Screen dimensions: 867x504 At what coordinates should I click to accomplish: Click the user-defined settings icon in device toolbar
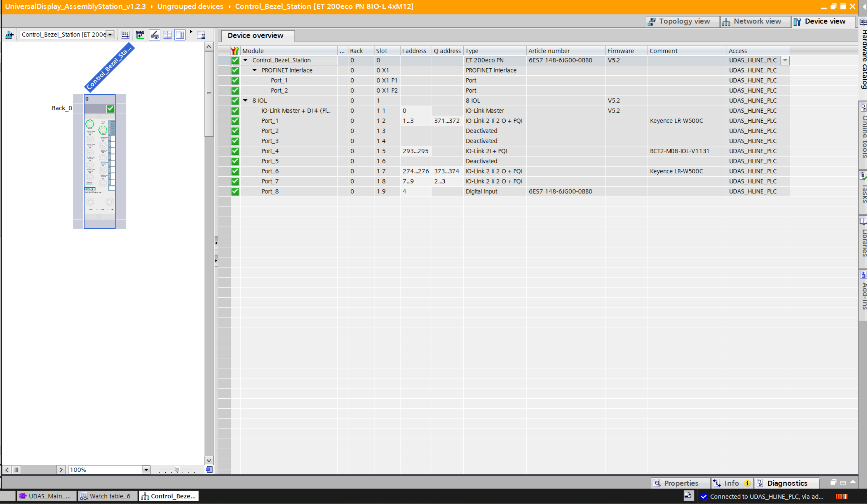point(201,35)
